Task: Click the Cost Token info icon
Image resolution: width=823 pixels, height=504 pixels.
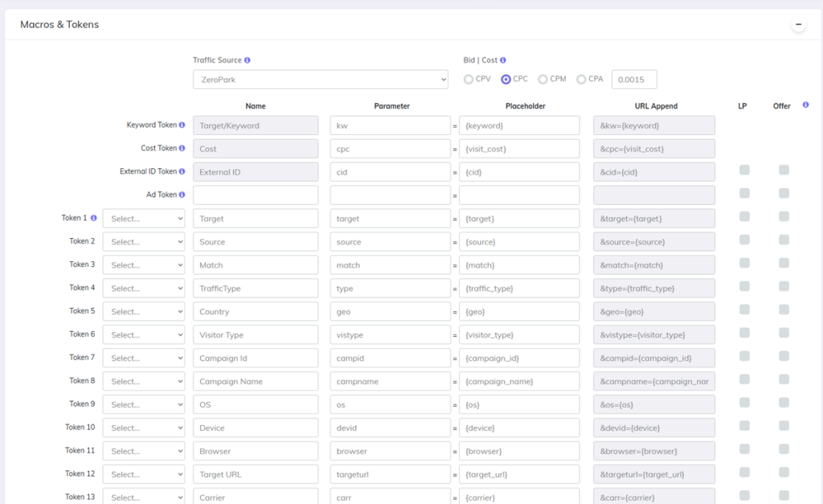Action: pos(182,149)
